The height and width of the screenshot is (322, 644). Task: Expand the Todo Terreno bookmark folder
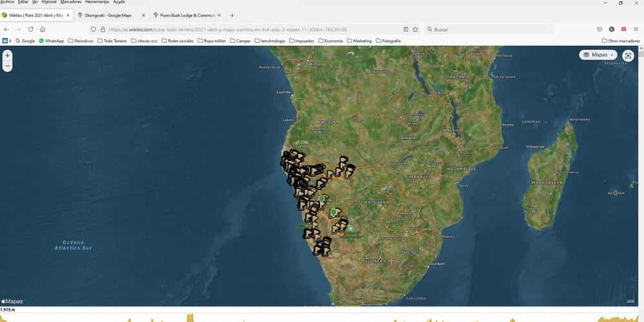coord(112,41)
